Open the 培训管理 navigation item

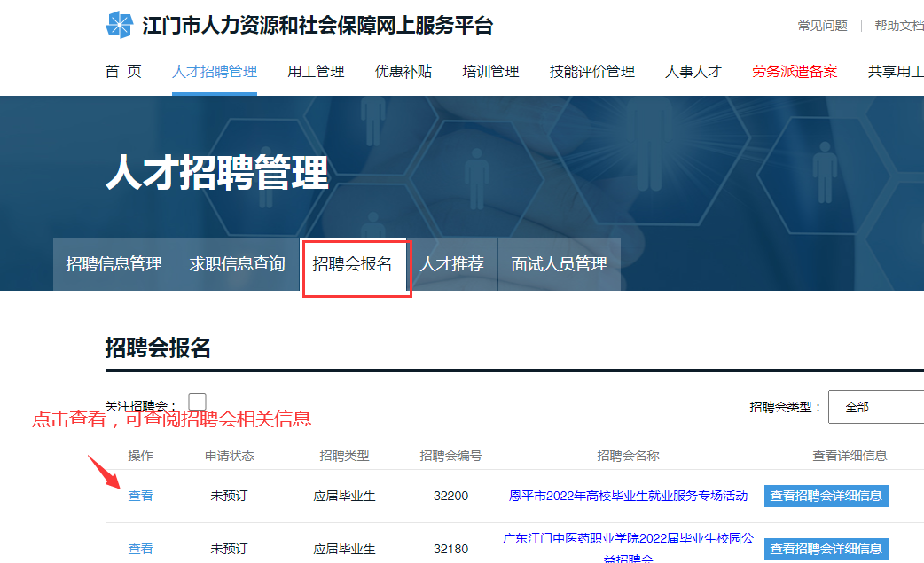(x=490, y=72)
